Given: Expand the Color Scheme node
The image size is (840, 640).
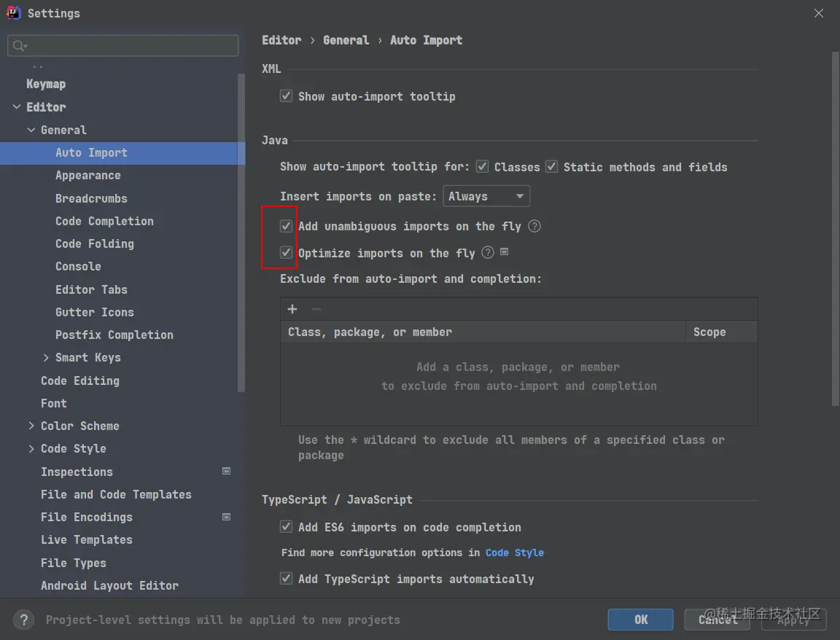Looking at the screenshot, I should tap(31, 426).
